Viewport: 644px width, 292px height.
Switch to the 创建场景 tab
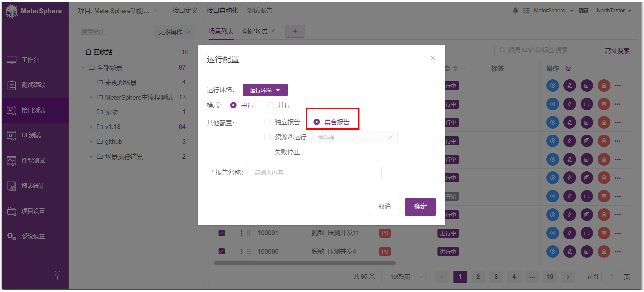(x=255, y=31)
